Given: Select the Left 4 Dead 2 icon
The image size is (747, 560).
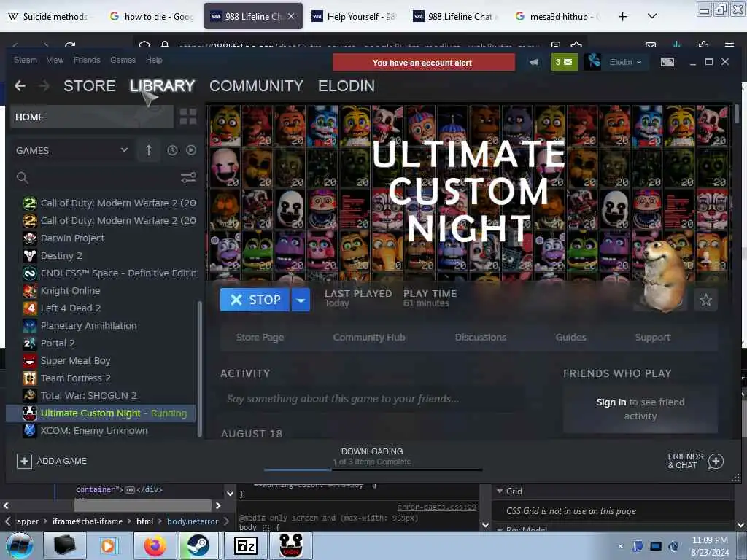Looking at the screenshot, I should click(29, 308).
